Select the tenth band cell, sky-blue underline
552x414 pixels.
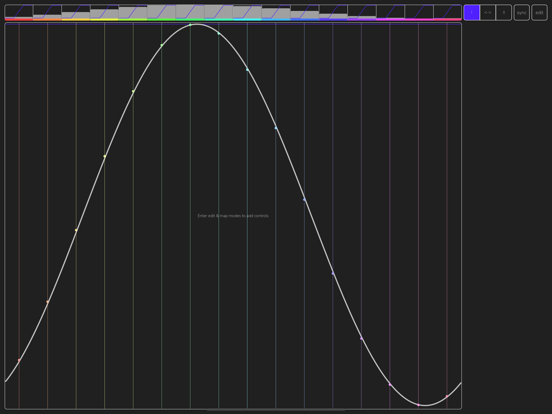[276, 13]
